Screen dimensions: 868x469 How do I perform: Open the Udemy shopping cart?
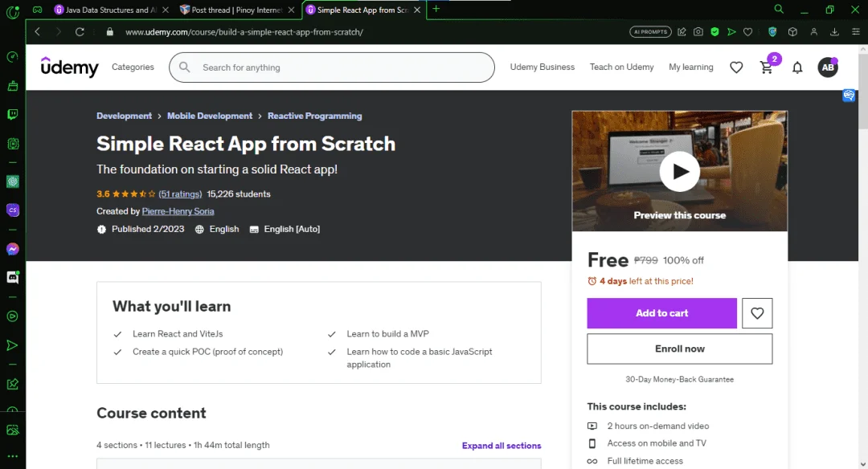click(x=767, y=67)
